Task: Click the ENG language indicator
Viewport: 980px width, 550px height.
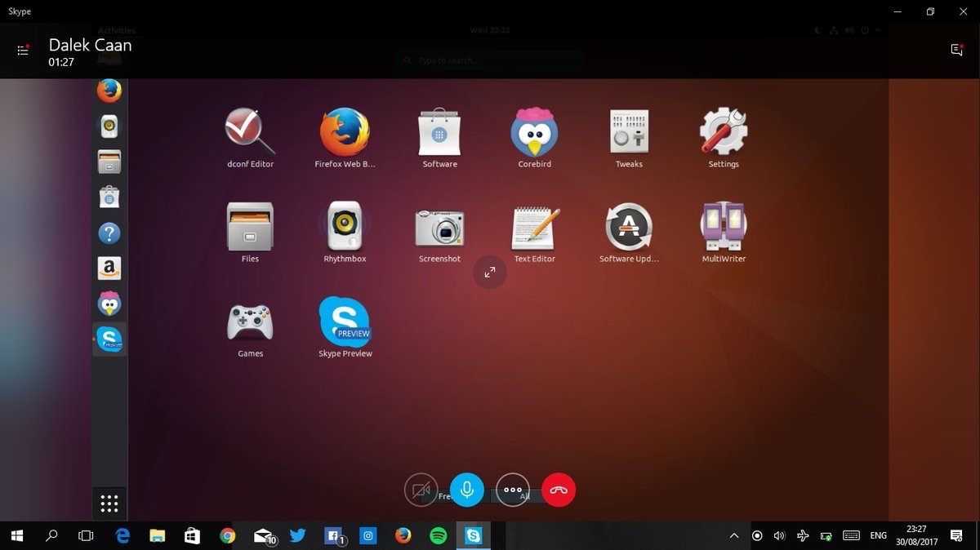Action: tap(879, 536)
